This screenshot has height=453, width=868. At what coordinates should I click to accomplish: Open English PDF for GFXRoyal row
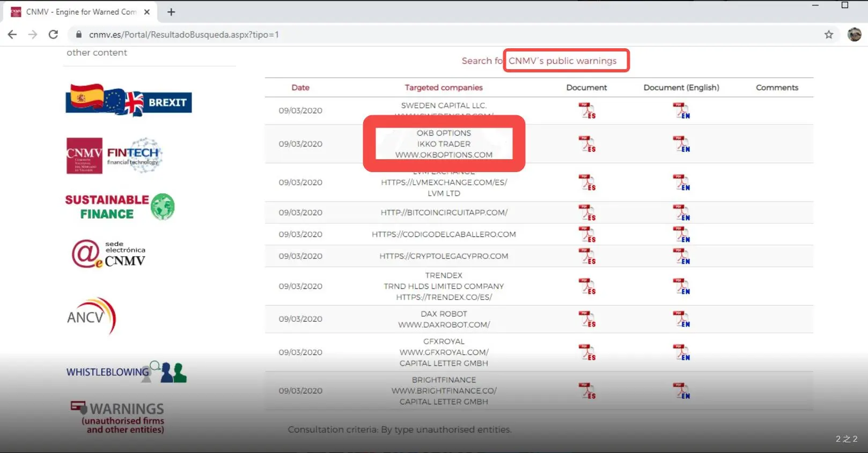[x=681, y=352]
